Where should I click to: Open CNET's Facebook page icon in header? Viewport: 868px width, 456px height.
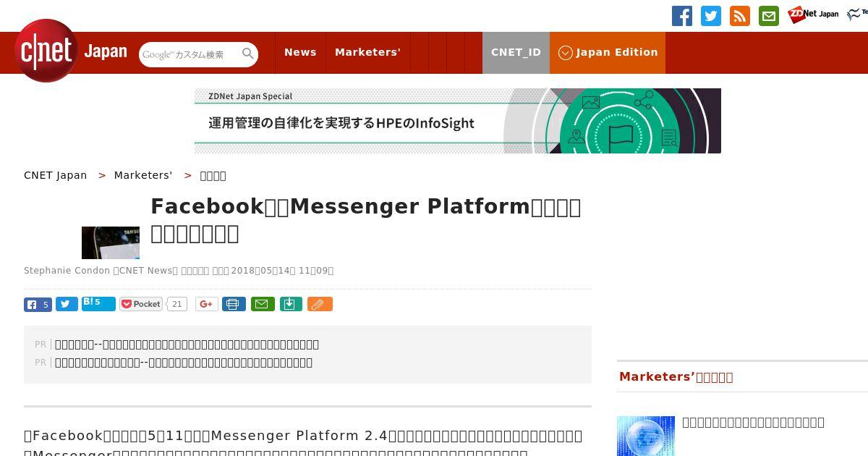(682, 16)
